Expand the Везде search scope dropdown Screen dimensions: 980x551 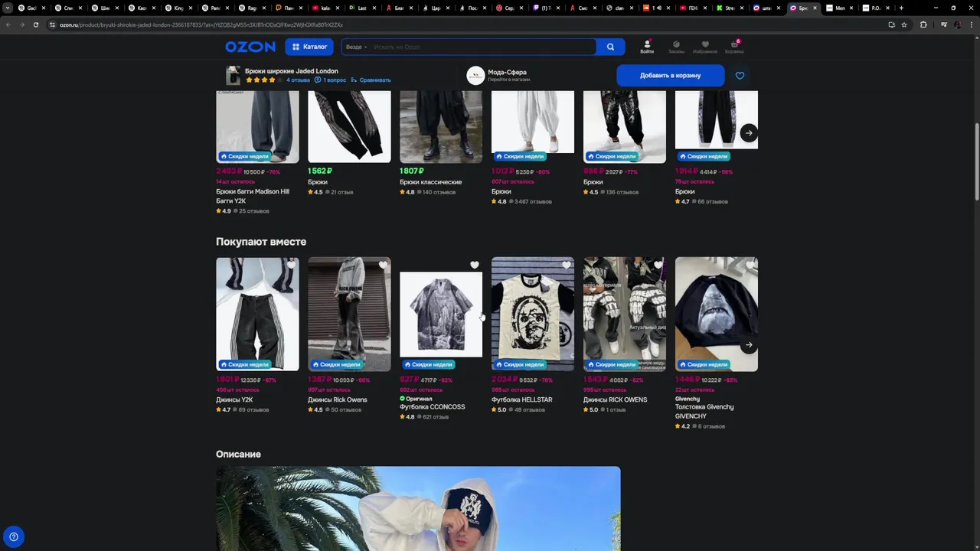click(356, 47)
